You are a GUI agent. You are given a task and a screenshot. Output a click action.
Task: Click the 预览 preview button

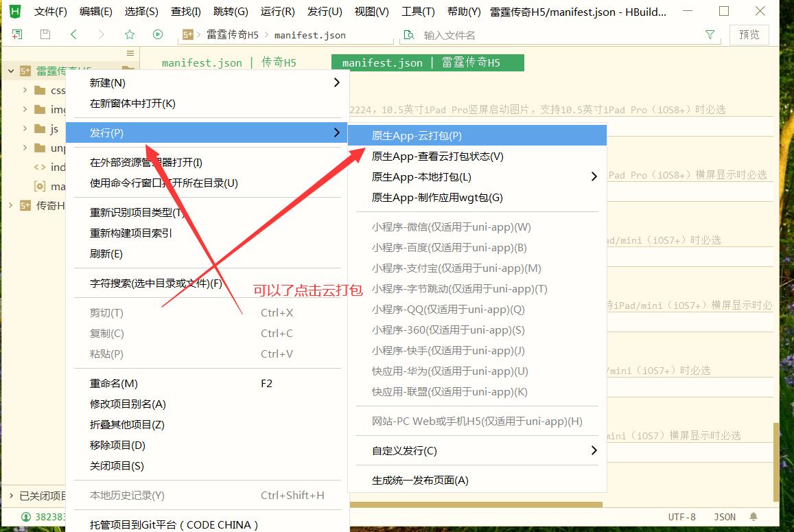click(x=749, y=34)
